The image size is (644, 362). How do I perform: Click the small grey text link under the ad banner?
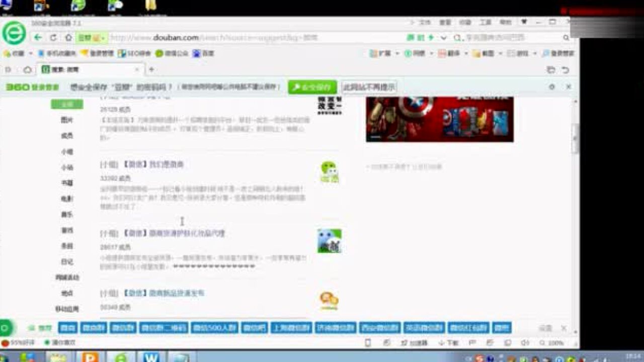pyautogui.click(x=404, y=166)
